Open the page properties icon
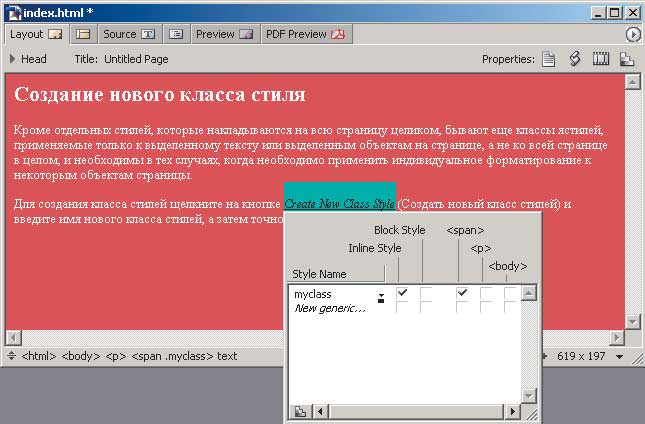Image resolution: width=645 pixels, height=424 pixels. [548, 59]
